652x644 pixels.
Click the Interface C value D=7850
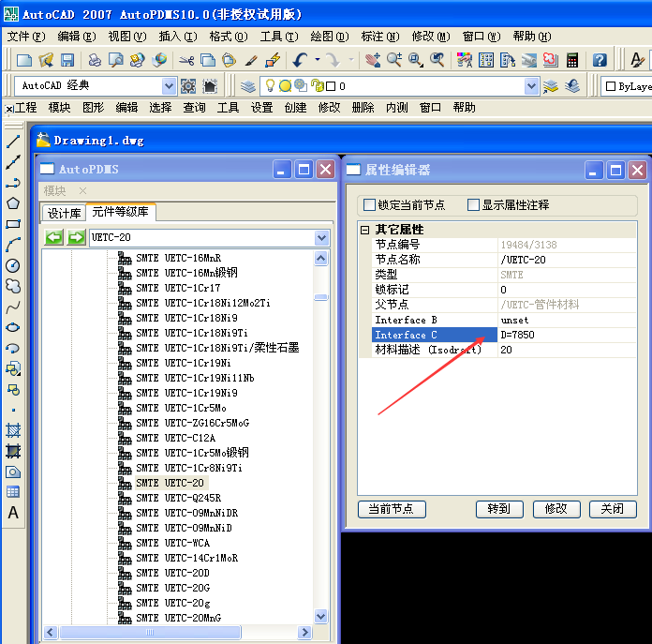click(567, 335)
